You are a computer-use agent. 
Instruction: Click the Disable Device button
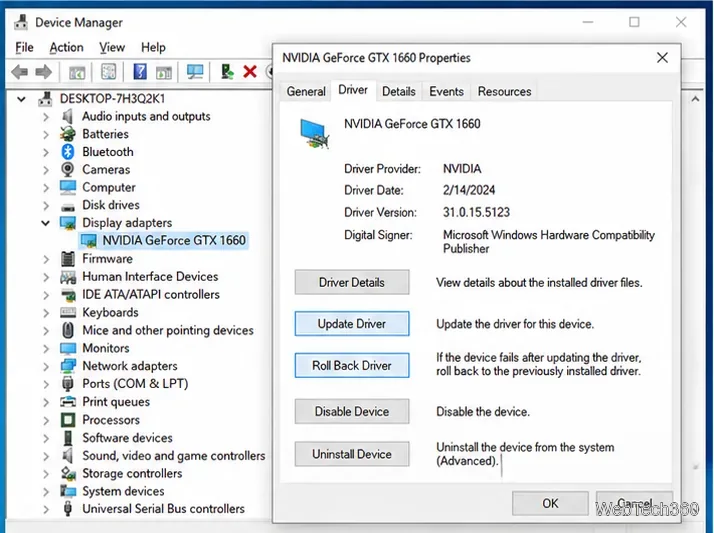click(352, 411)
